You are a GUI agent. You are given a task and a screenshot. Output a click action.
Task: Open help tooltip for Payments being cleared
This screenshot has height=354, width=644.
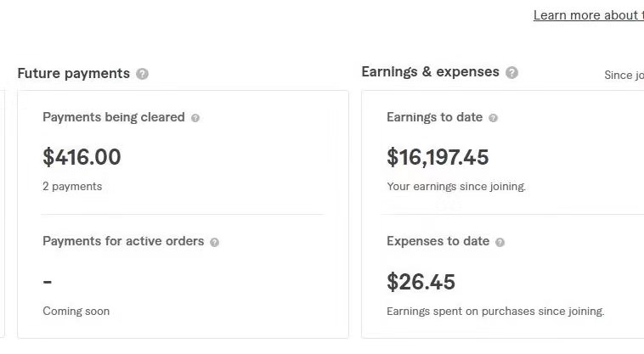[x=195, y=118]
